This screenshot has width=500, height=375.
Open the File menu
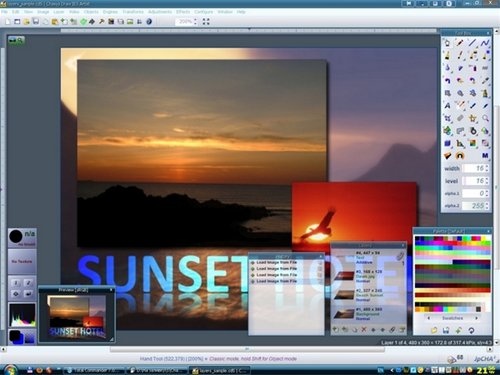pyautogui.click(x=4, y=12)
